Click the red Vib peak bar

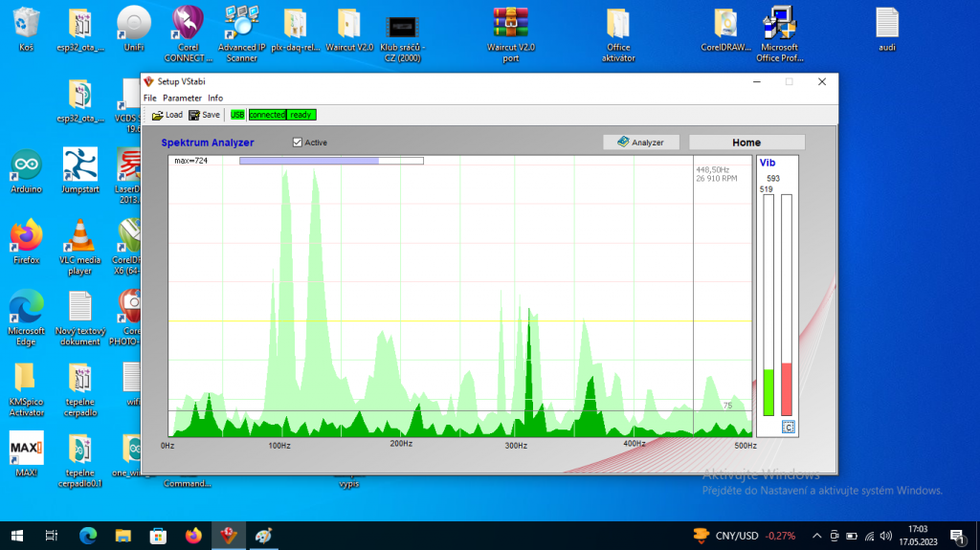point(787,387)
